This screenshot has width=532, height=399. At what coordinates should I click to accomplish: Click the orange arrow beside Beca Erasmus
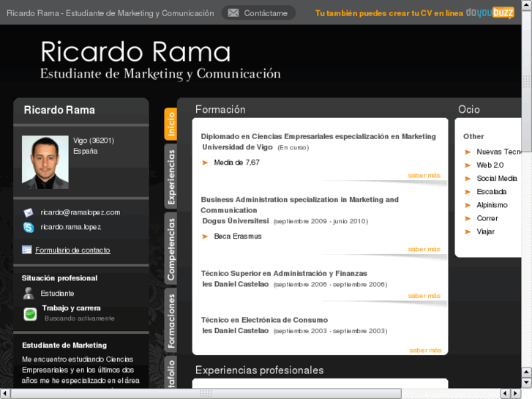tap(205, 236)
